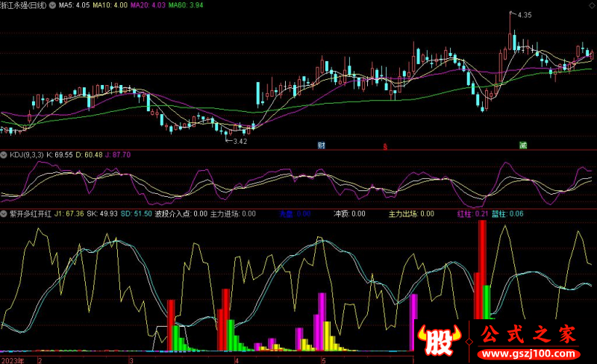Click the round icon beside 浙江永强(日线)
The height and width of the screenshot is (364, 597).
coord(63,5)
